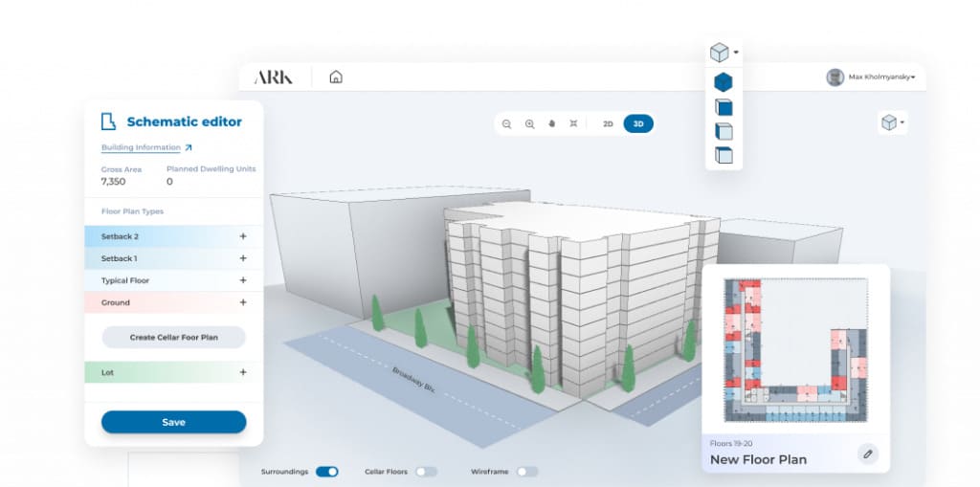Select the Lot row label
This screenshot has height=487, width=980.
pos(107,372)
